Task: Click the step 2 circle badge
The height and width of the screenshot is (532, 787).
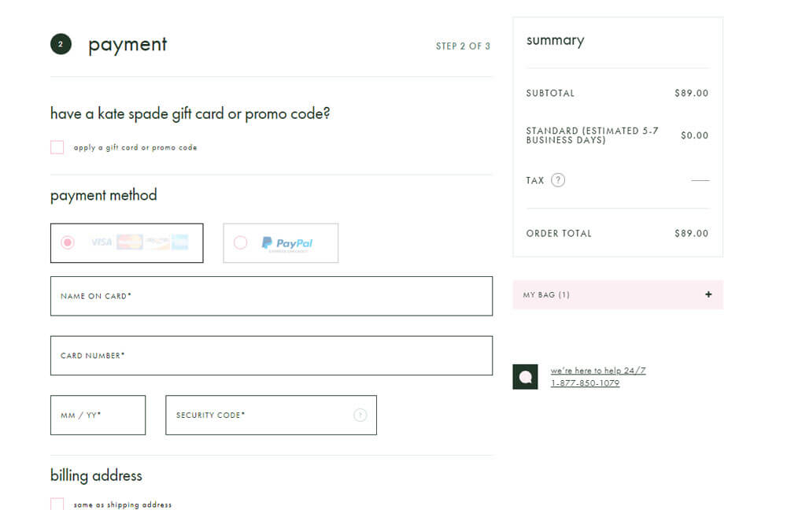Action: [61, 44]
